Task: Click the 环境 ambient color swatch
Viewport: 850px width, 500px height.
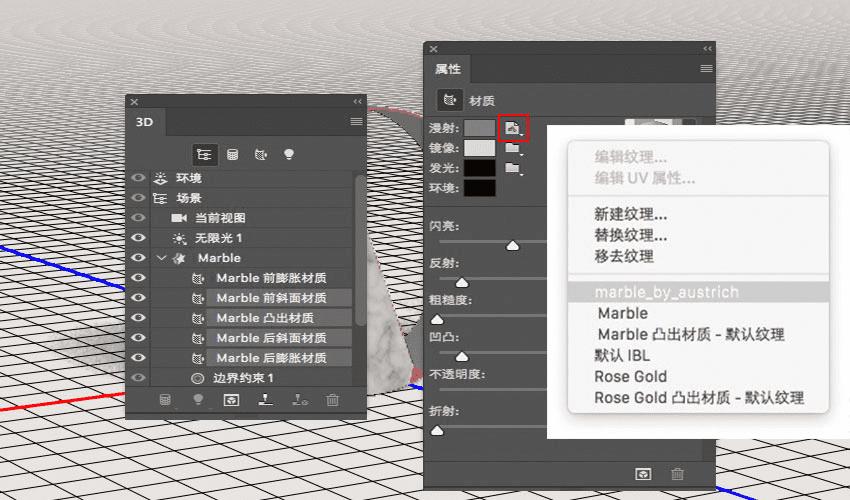Action: pos(480,188)
